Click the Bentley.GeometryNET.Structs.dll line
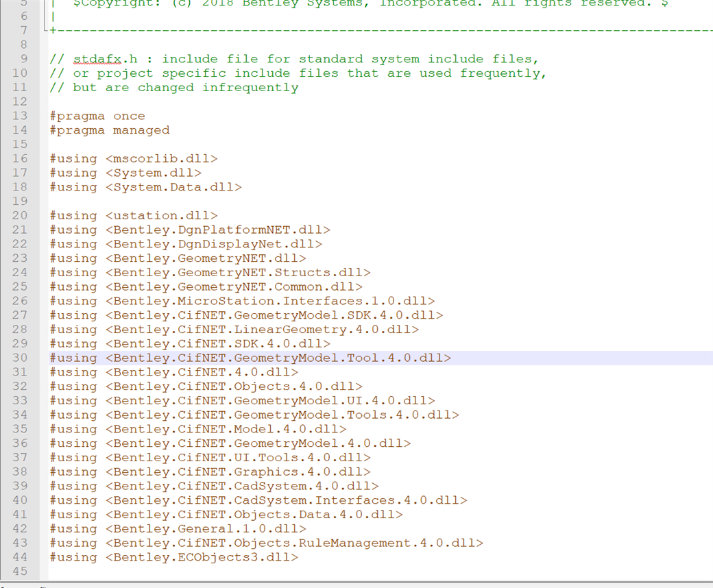713x588 pixels. (x=210, y=273)
